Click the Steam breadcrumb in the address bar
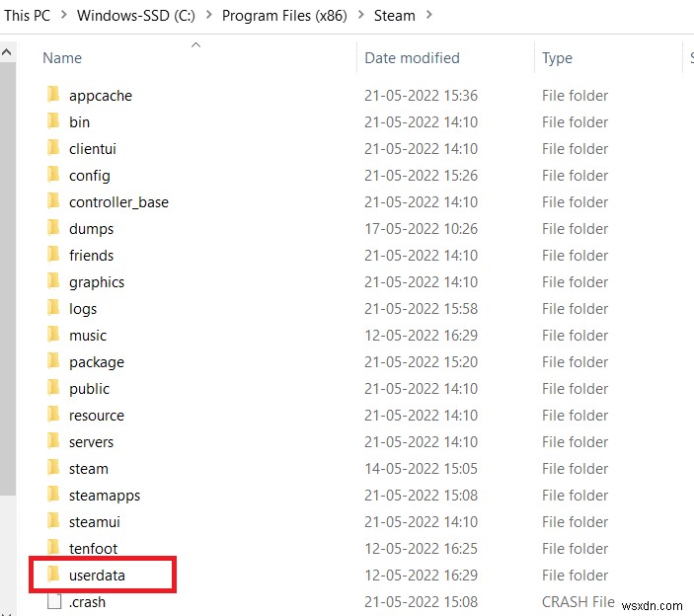The width and height of the screenshot is (694, 616). (x=394, y=16)
